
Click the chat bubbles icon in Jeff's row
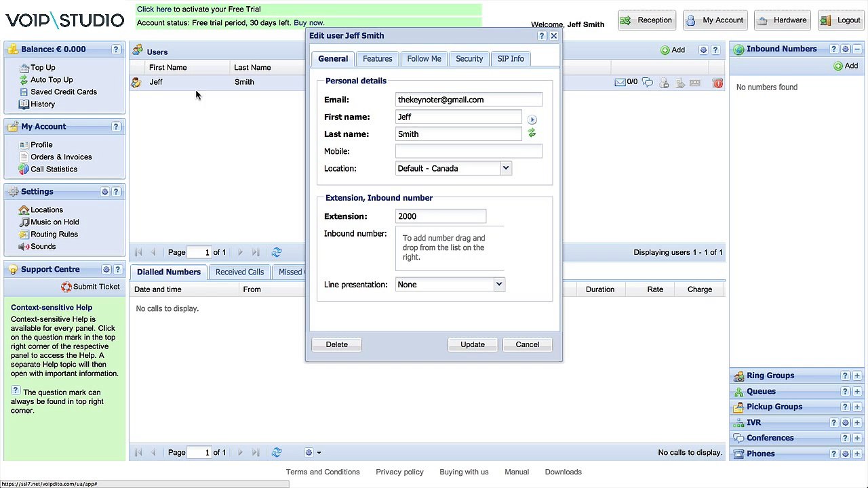click(648, 83)
